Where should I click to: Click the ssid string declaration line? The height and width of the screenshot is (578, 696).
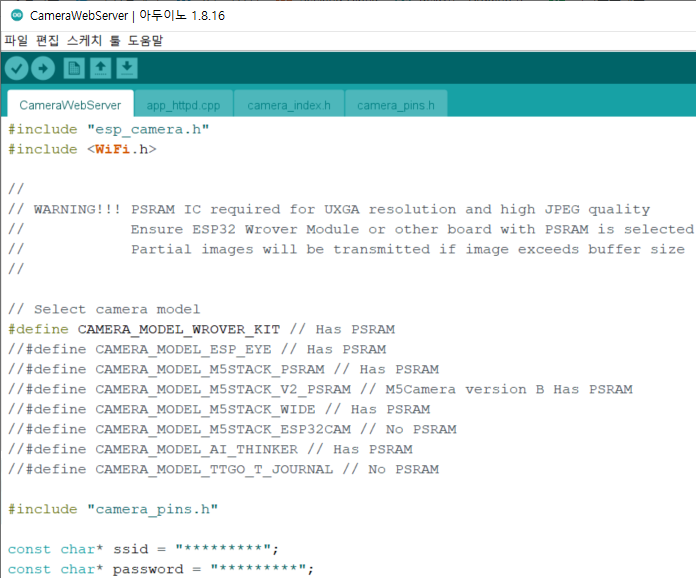coord(143,549)
